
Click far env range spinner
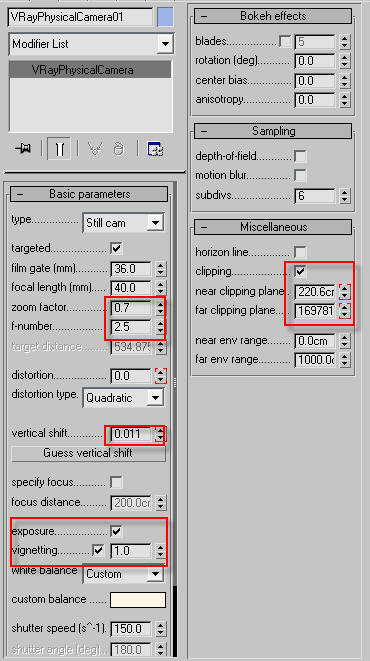click(345, 360)
